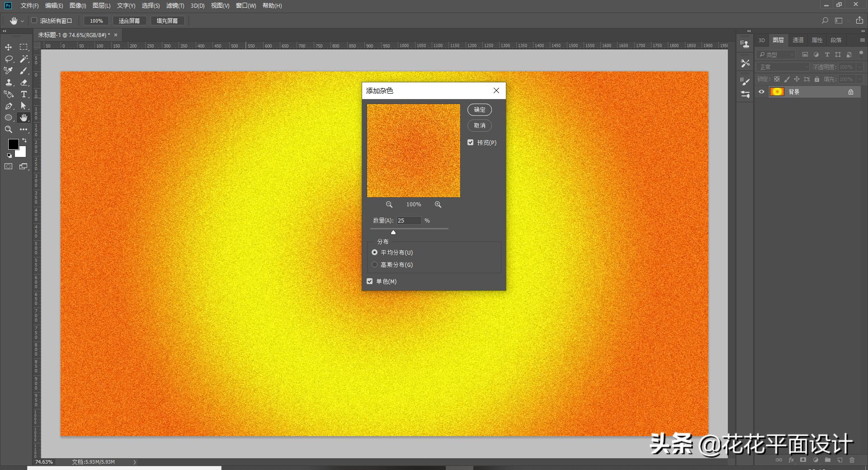Switch to the 通道 Channels tab
The height and width of the screenshot is (470, 868).
[x=798, y=40]
